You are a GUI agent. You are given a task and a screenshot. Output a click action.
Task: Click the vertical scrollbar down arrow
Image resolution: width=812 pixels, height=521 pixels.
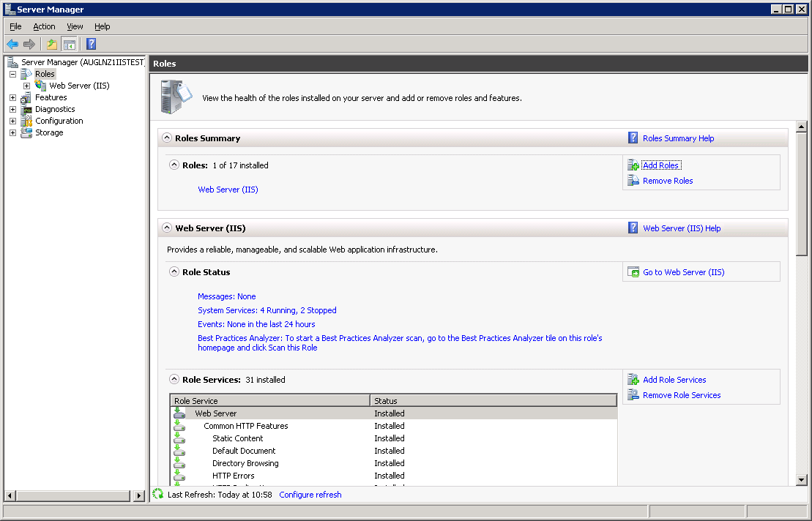point(801,479)
